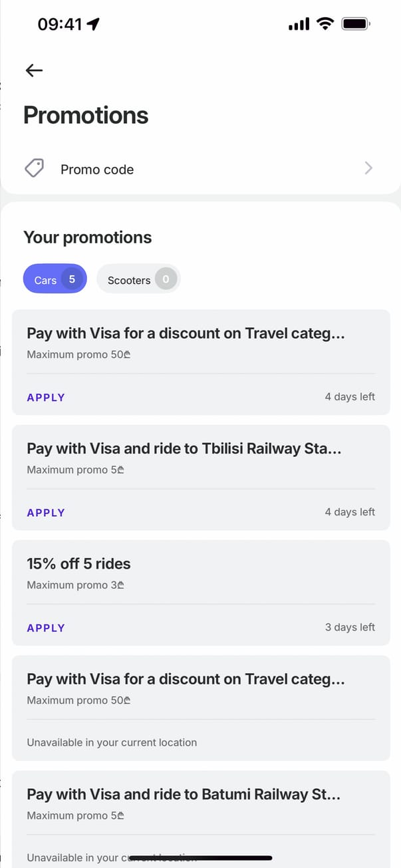Apply the 15% off 5 rides promo
The width and height of the screenshot is (401, 868).
(x=46, y=628)
